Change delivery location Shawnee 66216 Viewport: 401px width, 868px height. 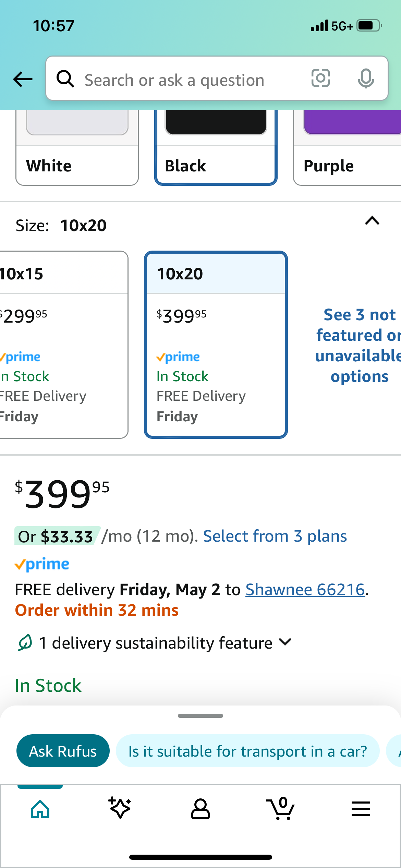point(305,590)
